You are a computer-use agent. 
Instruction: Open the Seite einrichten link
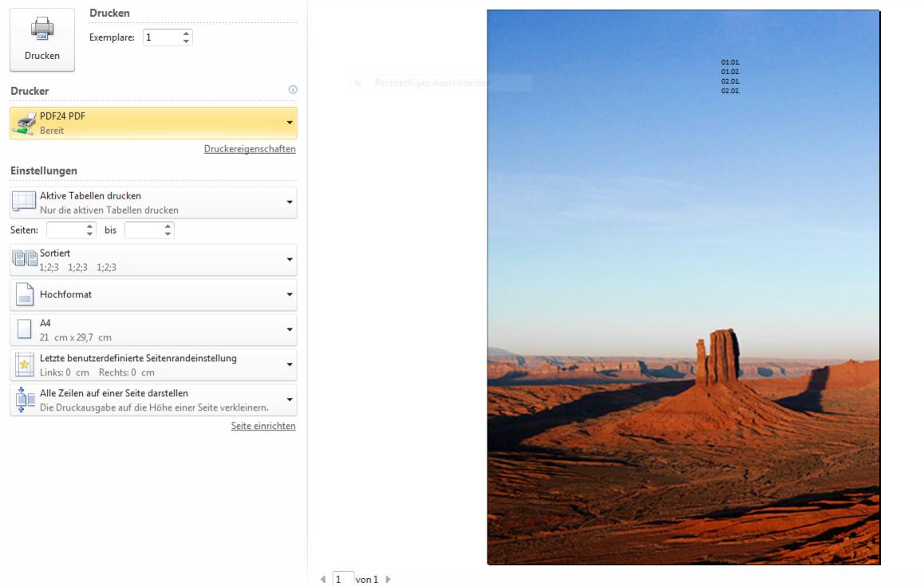coord(263,426)
